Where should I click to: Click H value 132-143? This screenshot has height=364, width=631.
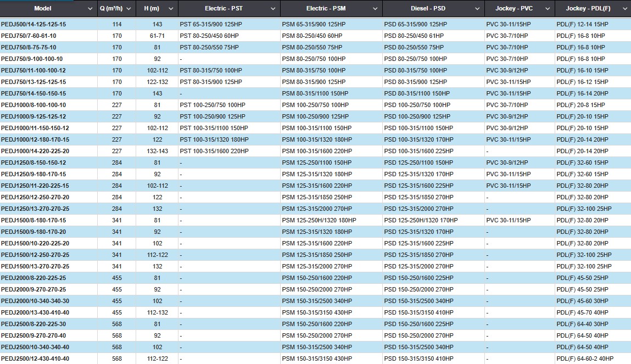click(158, 151)
